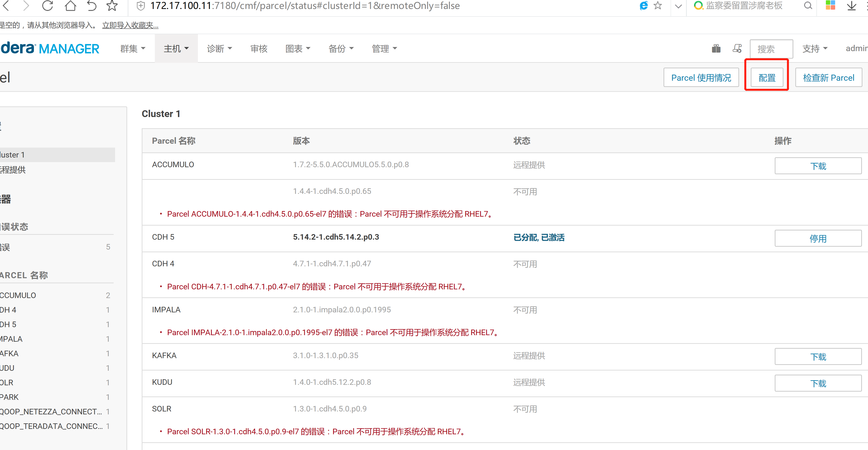Image resolution: width=868 pixels, height=450 pixels.
Task: Click the browser search box with 监察委 text
Action: click(744, 5)
